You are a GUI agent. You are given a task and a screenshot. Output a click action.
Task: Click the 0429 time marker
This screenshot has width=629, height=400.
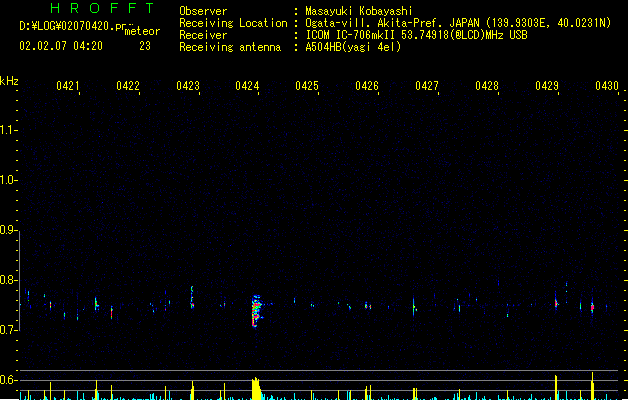[x=547, y=86]
